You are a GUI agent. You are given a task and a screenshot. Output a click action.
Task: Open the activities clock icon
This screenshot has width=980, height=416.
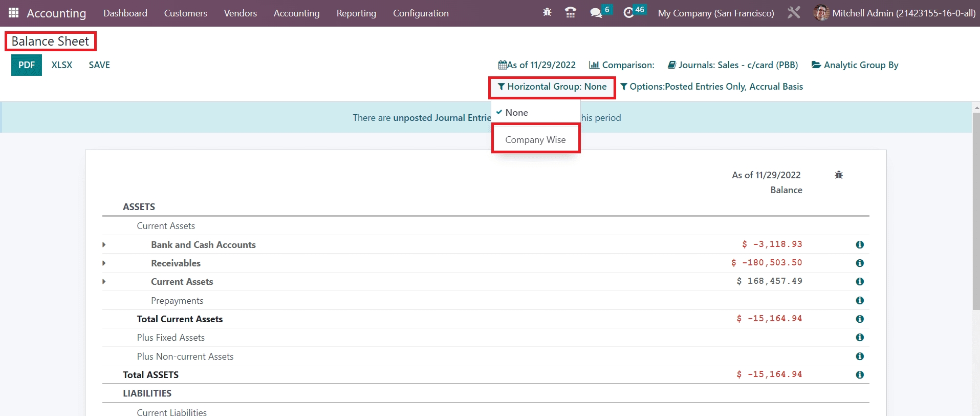click(629, 13)
